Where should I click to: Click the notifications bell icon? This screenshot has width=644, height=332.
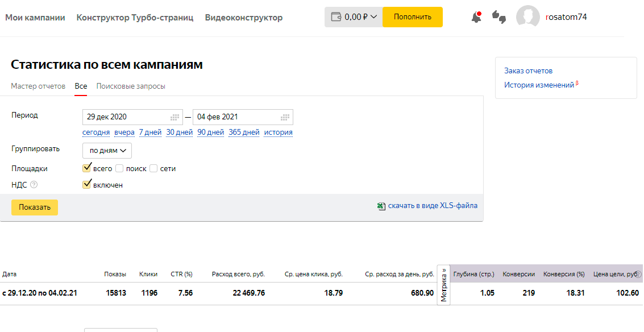(476, 17)
